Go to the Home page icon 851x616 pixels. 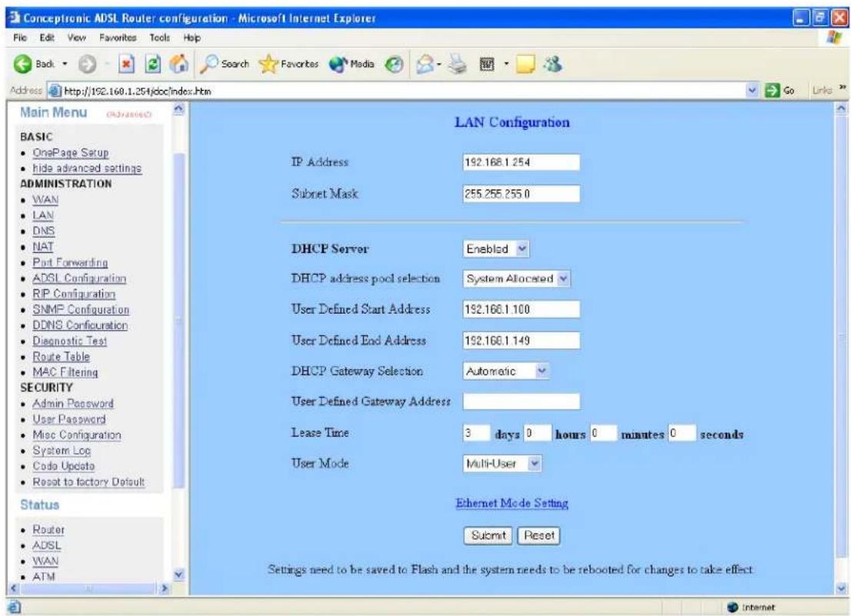tap(179, 64)
